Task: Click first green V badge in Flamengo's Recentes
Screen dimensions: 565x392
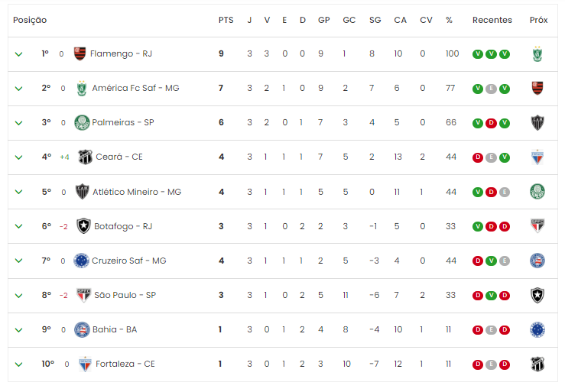Action: [477, 54]
